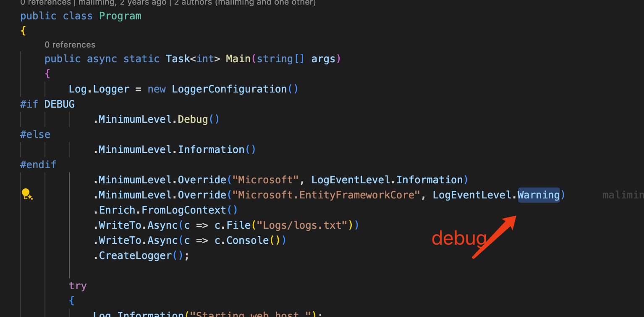Click the Program class name

coord(120,16)
